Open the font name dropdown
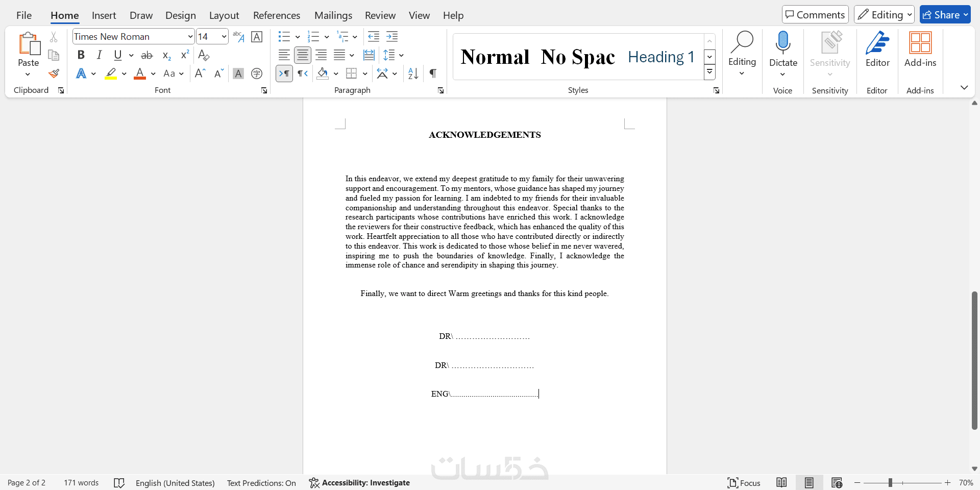The width and height of the screenshot is (980, 490). click(x=190, y=37)
